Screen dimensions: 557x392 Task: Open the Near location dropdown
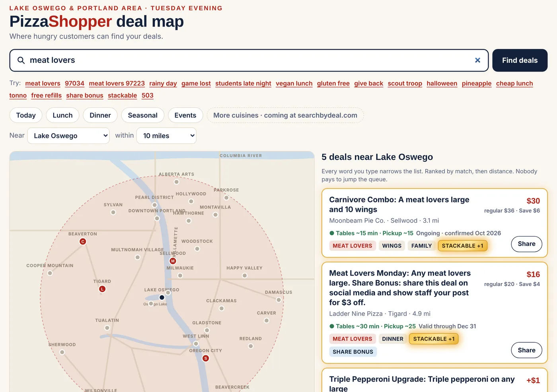(68, 136)
